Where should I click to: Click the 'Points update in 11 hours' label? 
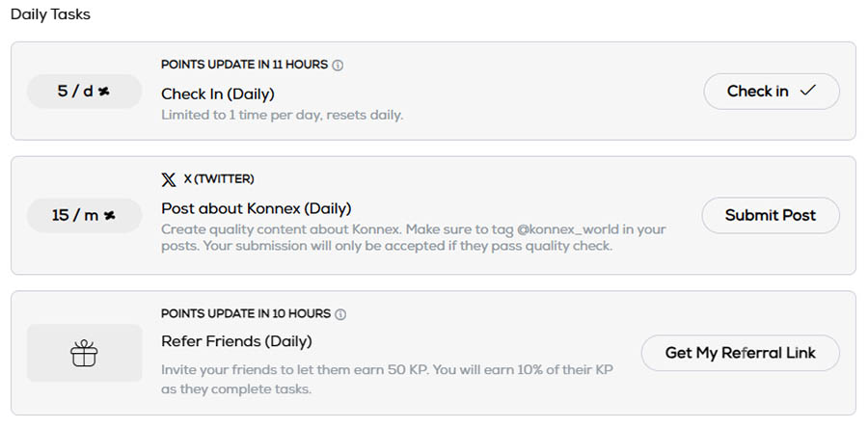tap(244, 66)
